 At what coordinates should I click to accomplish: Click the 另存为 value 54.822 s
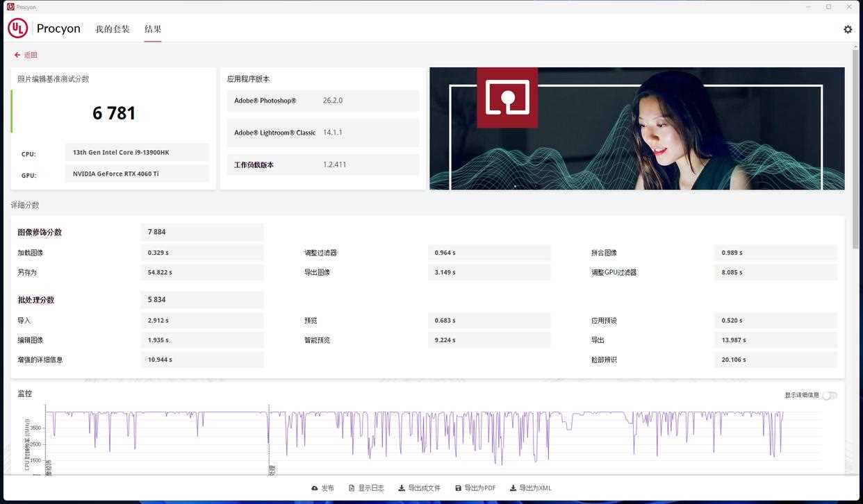[x=202, y=272]
